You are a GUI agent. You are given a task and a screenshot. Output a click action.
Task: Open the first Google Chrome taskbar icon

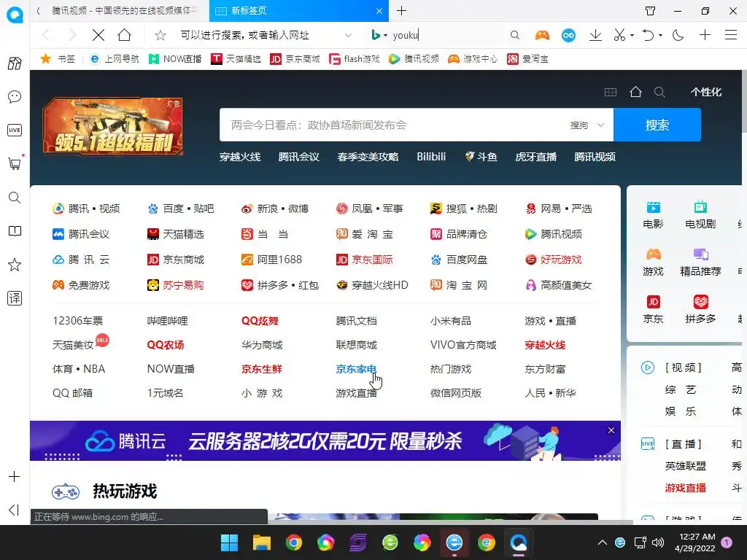(293, 542)
